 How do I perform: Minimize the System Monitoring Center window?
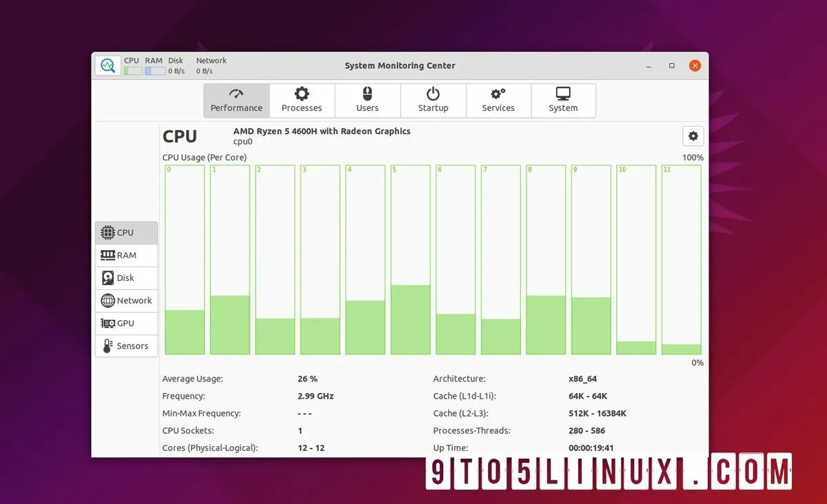pyautogui.click(x=649, y=66)
